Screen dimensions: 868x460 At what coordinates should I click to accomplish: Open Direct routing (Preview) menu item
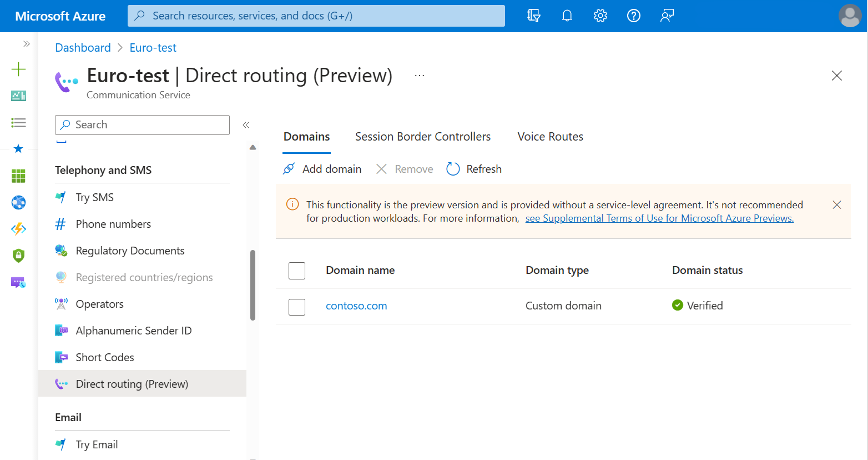142,383
